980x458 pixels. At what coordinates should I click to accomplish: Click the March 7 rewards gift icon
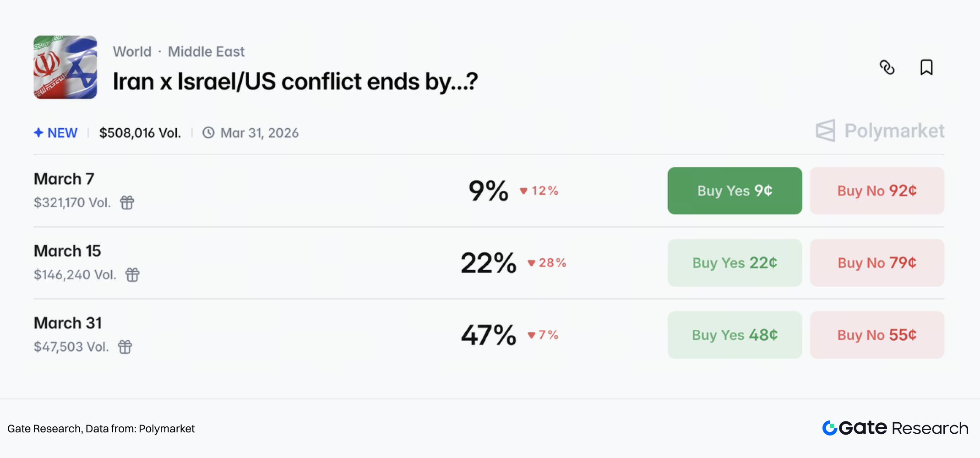point(127,202)
